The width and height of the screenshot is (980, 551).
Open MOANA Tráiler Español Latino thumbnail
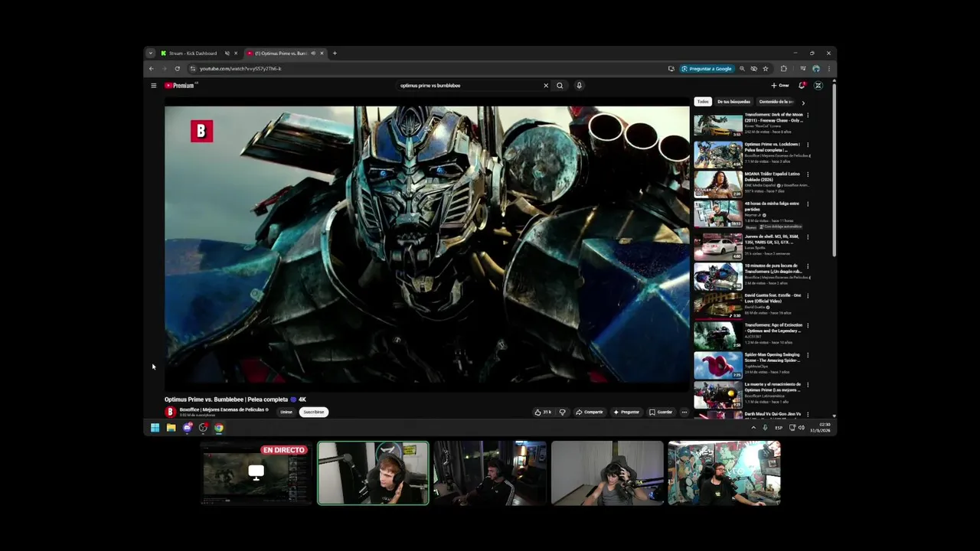718,184
